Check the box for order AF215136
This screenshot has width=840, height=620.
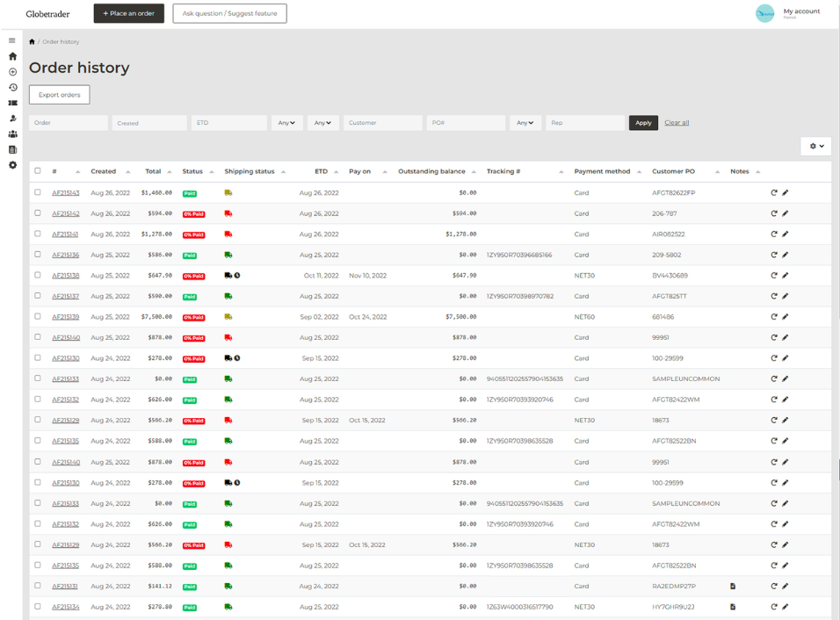[x=38, y=255]
